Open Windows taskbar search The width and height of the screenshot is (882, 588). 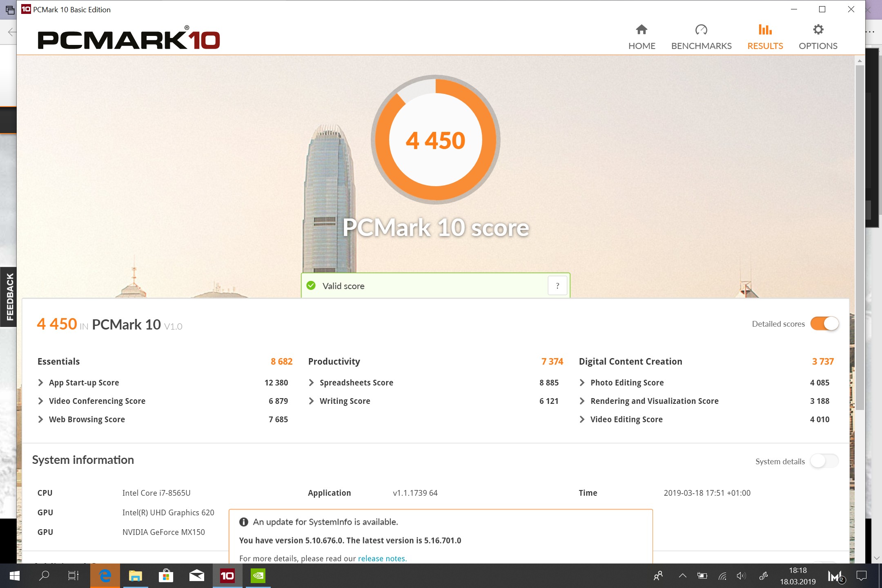tap(44, 576)
